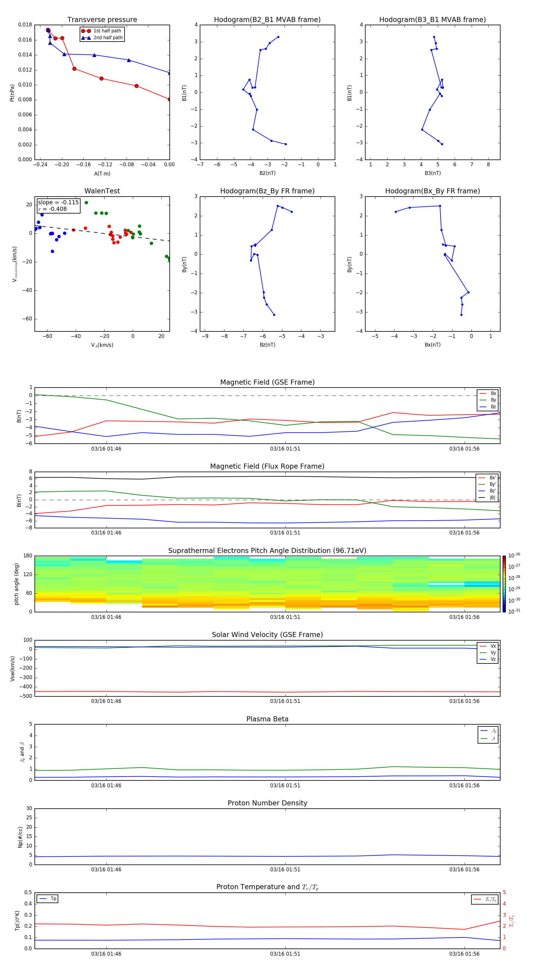Click the '10^-31' colorbar tick label
Screen dimensions: 535x980
click(514, 612)
